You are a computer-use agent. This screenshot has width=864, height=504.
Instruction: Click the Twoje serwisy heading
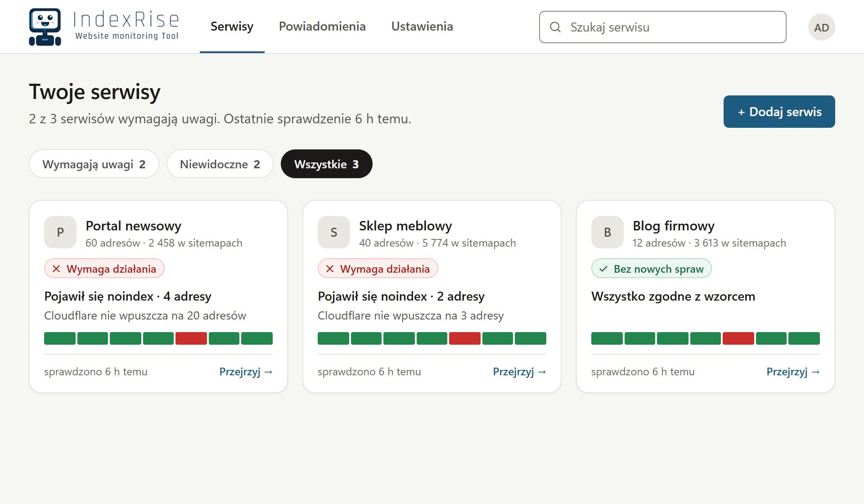pos(94,92)
